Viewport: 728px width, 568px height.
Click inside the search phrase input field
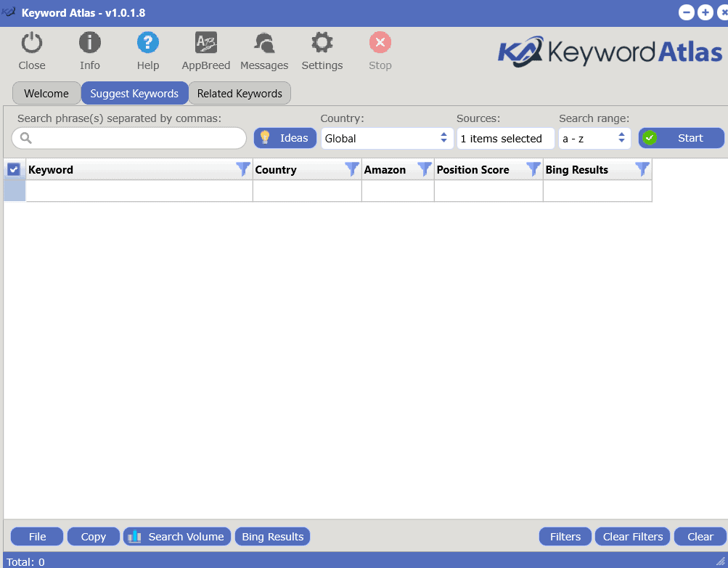tap(128, 138)
